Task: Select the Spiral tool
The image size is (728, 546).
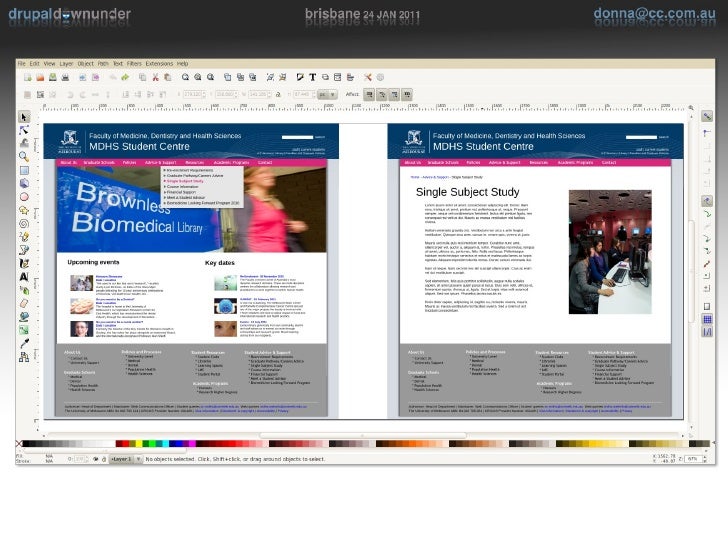Action: pyautogui.click(x=24, y=223)
